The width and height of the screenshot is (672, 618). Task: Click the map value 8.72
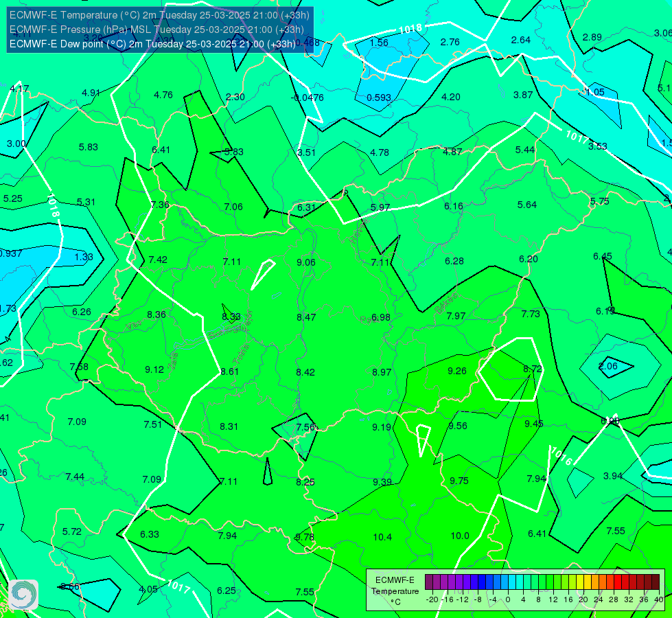coord(533,369)
